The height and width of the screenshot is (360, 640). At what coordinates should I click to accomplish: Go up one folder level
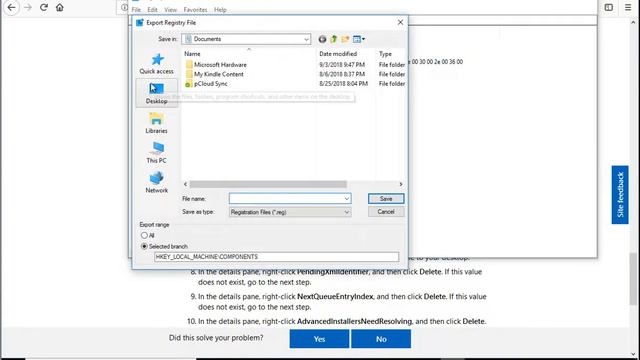(333, 39)
